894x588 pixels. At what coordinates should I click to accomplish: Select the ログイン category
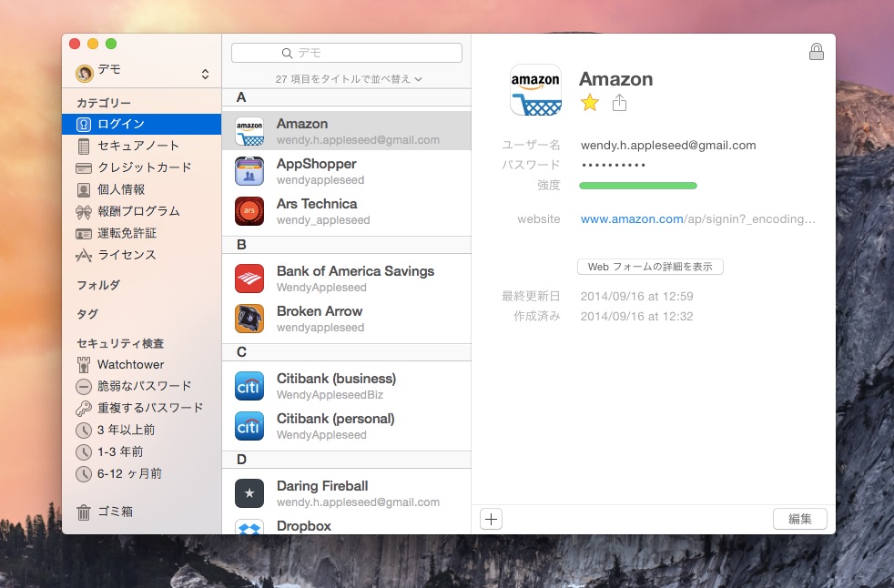coord(141,124)
